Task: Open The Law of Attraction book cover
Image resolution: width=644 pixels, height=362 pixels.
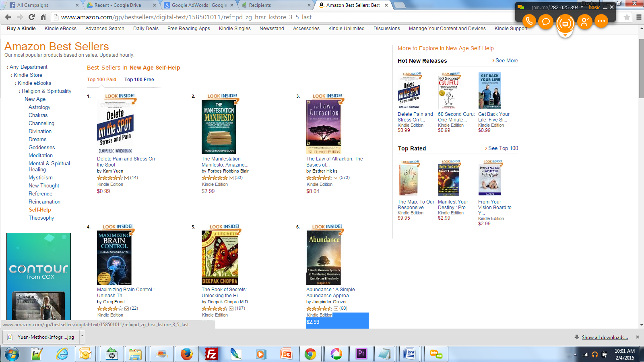Action: 324,127
